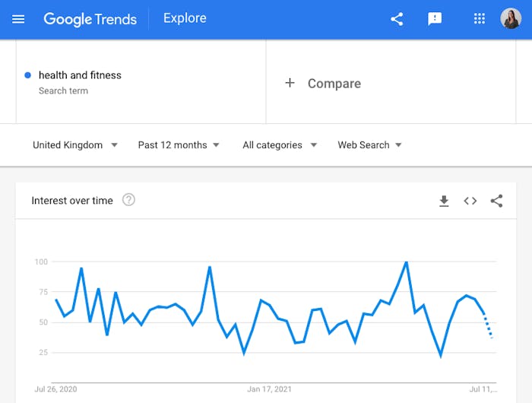Image resolution: width=532 pixels, height=403 pixels.
Task: Share the Interest over time chart
Action: [496, 201]
